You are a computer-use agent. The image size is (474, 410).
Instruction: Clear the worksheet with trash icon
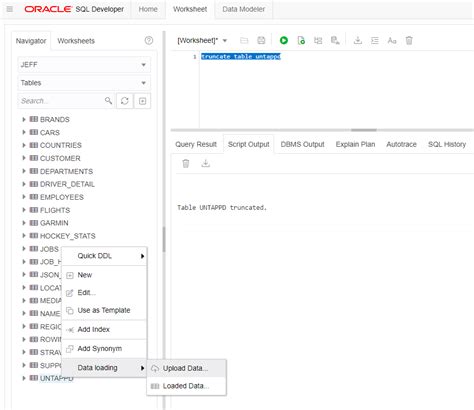(409, 40)
